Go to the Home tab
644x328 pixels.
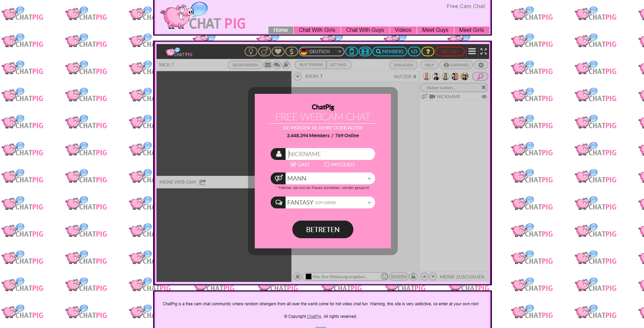coord(281,30)
